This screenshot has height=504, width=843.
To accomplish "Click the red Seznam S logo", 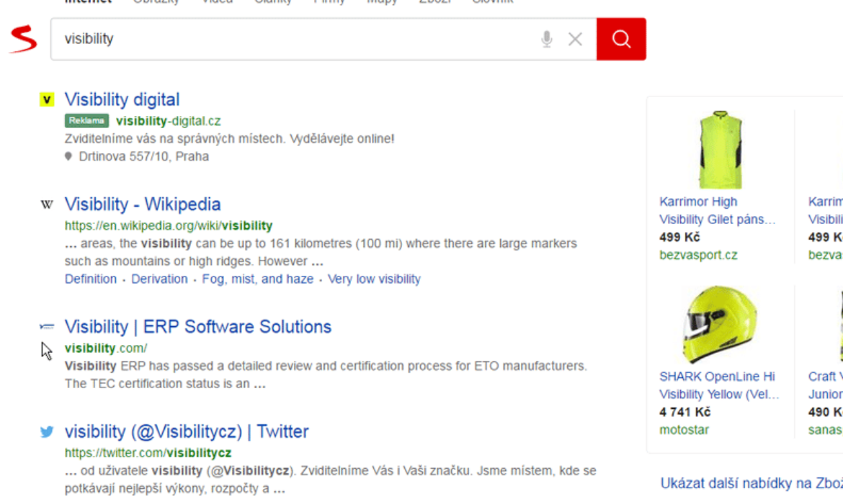I will [23, 39].
